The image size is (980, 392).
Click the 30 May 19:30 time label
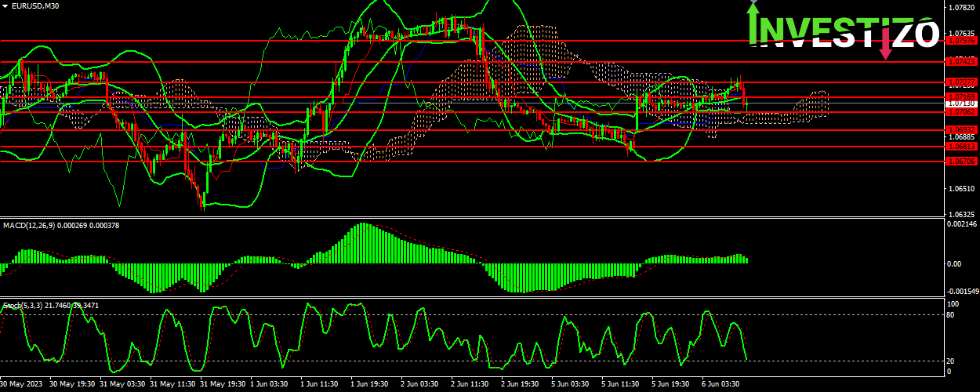pos(72,385)
